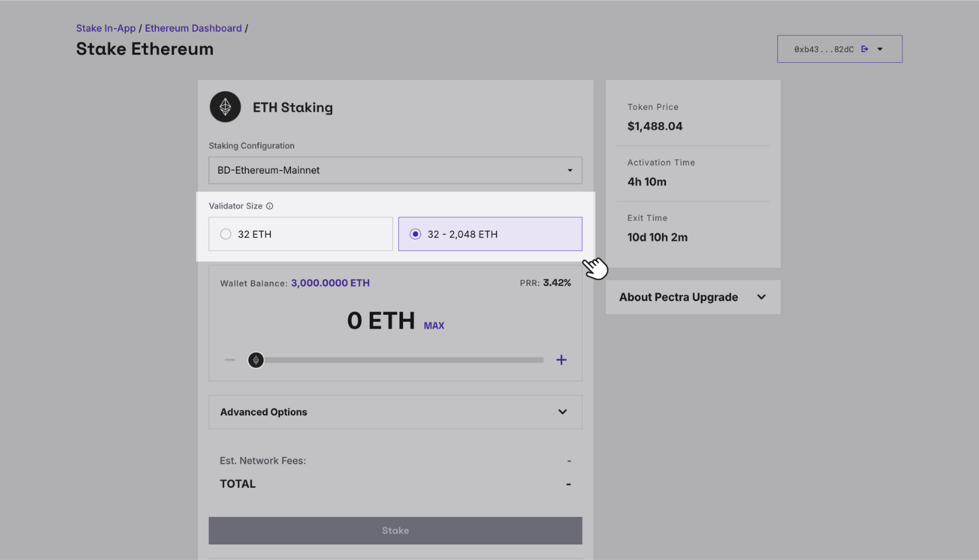Click the 0 ETH amount field
The width and height of the screenshot is (979, 560).
(381, 321)
